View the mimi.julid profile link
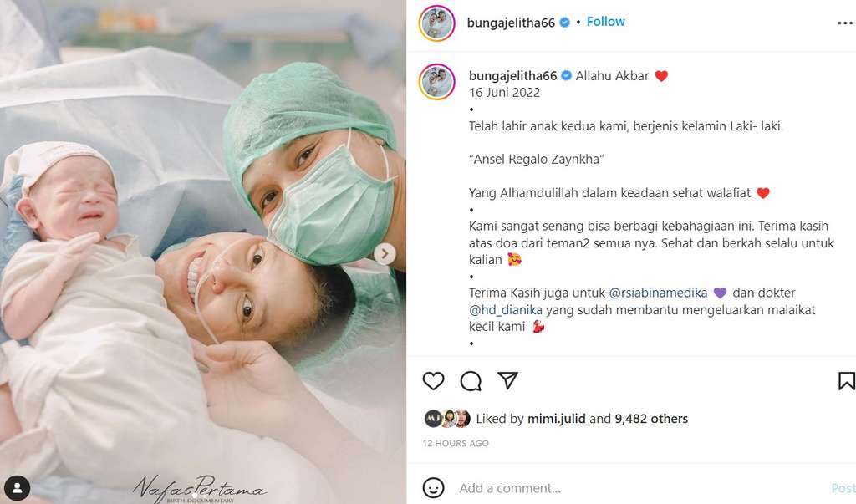This screenshot has height=504, width=856. pos(556,419)
